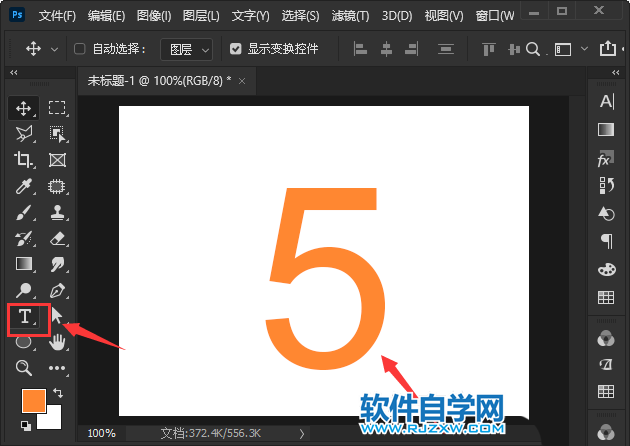Open the 图像(I) menu

pos(154,16)
